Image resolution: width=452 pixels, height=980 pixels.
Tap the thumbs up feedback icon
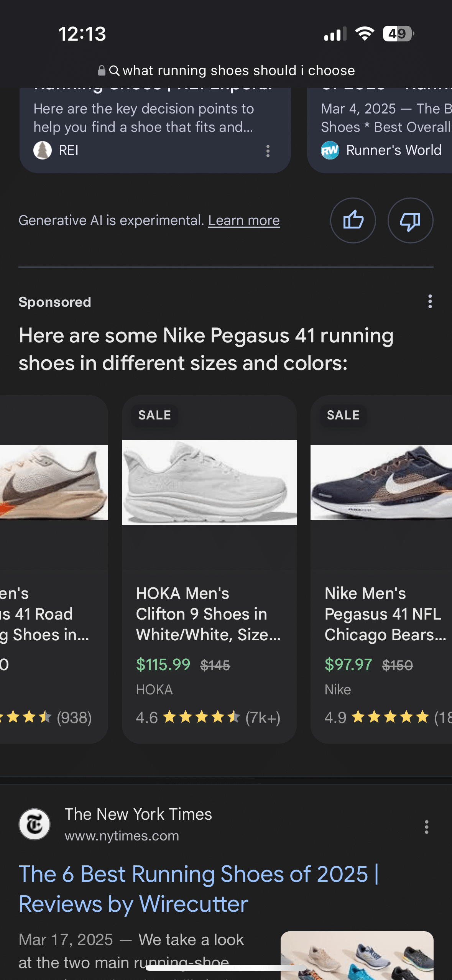(353, 220)
